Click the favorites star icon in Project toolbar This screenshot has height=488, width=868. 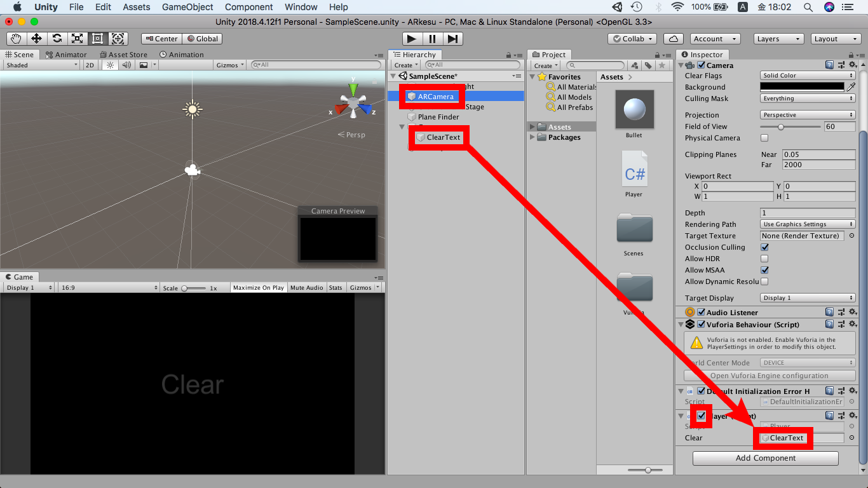662,65
